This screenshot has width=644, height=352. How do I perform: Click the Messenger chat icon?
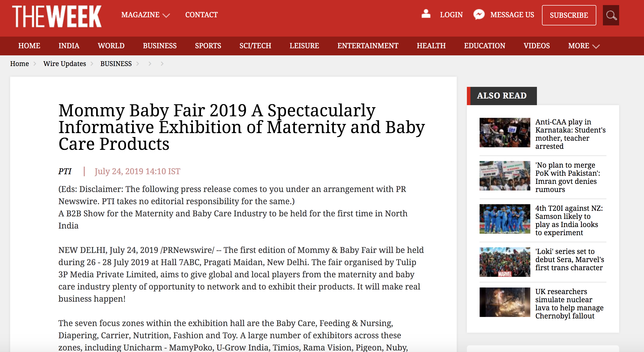479,14
